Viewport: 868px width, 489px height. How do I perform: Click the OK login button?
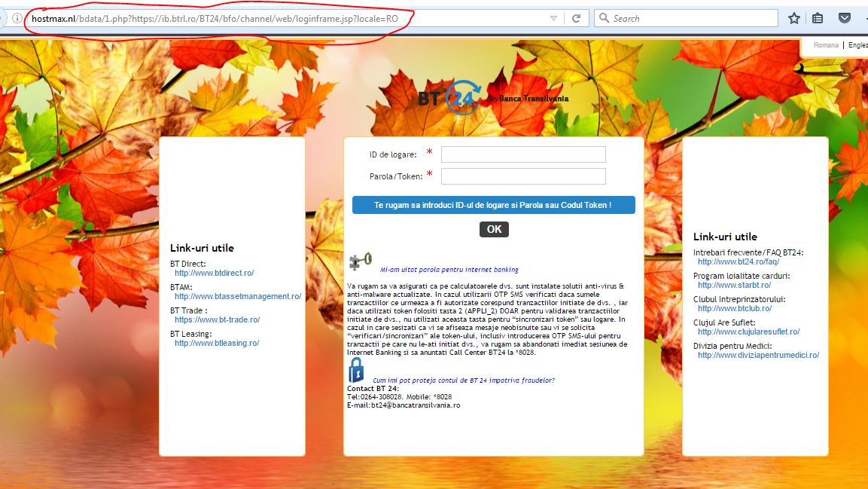pos(494,229)
